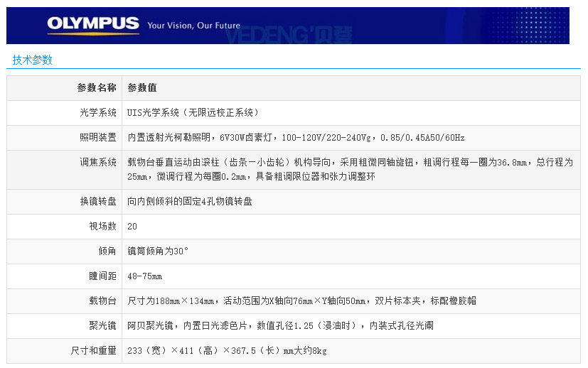Select the 光学系统 row label
Screen dimensions: 588x368
(98, 112)
